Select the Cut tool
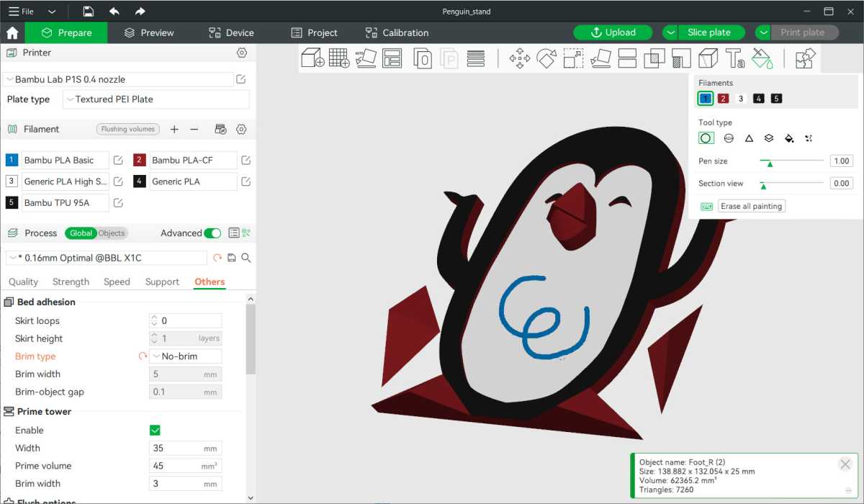This screenshot has height=504, width=864. (x=627, y=58)
